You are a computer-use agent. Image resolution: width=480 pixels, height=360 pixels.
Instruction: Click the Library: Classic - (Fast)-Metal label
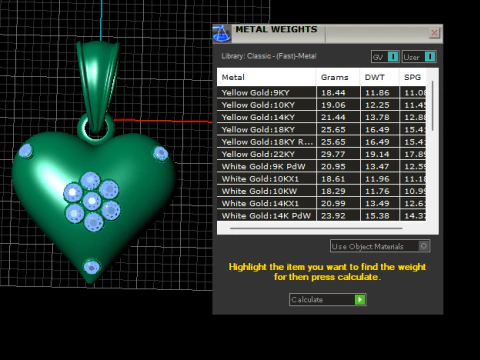(269, 56)
